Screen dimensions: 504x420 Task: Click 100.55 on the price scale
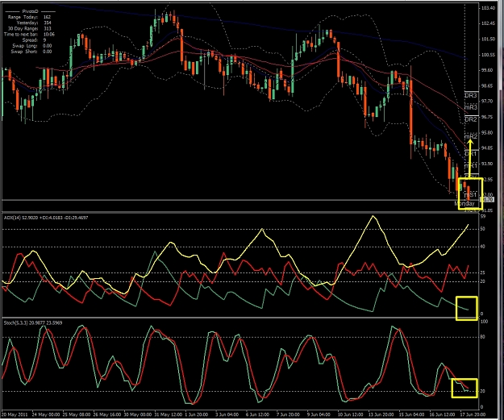[x=489, y=55]
